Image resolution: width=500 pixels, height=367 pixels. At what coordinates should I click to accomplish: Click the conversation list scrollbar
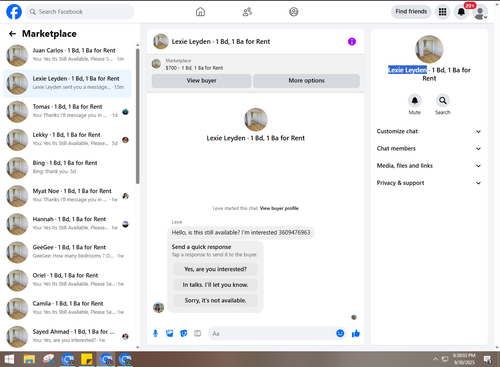[x=138, y=116]
